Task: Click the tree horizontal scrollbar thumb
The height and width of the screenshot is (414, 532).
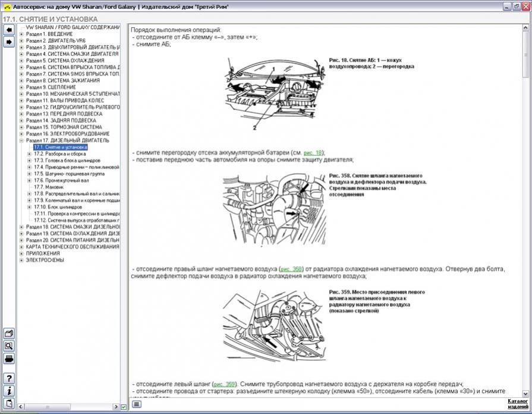Action: [46, 406]
